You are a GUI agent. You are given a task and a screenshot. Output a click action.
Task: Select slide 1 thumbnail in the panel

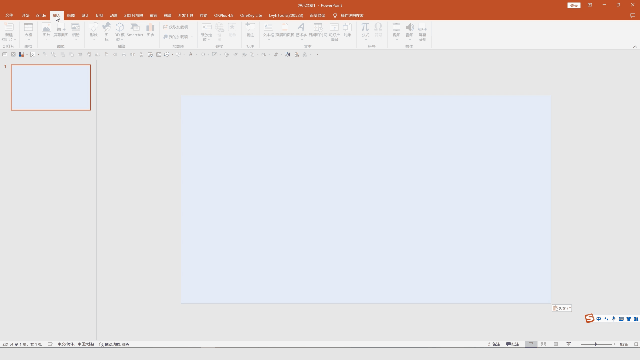tap(51, 87)
